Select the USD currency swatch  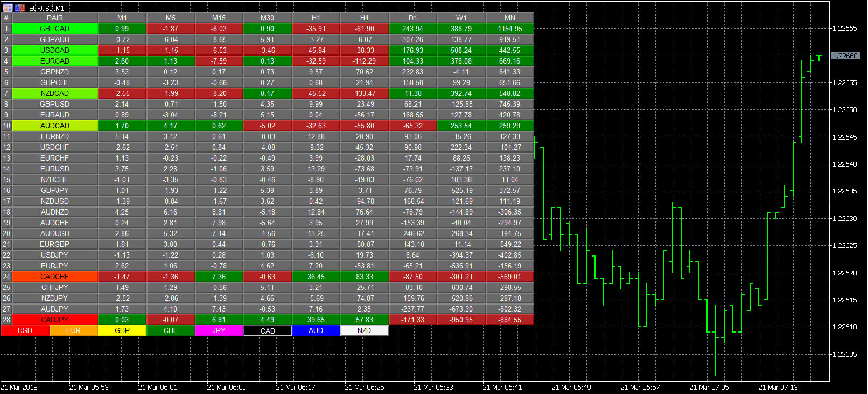[x=25, y=330]
